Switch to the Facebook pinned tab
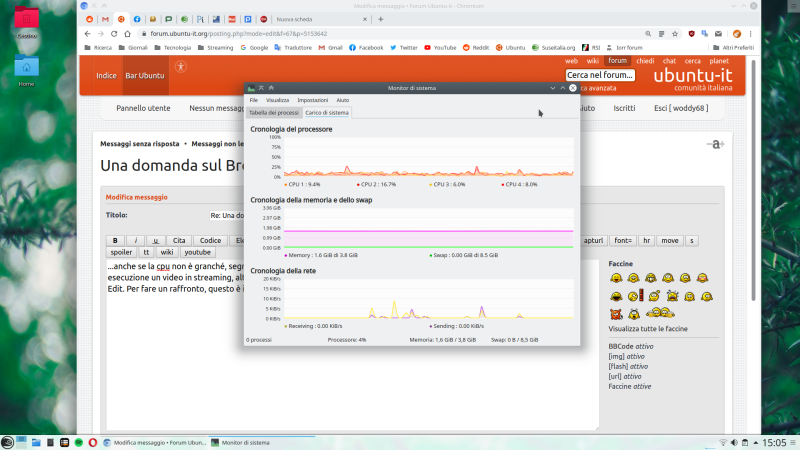Image resolution: width=800 pixels, height=450 pixels. coord(137,19)
